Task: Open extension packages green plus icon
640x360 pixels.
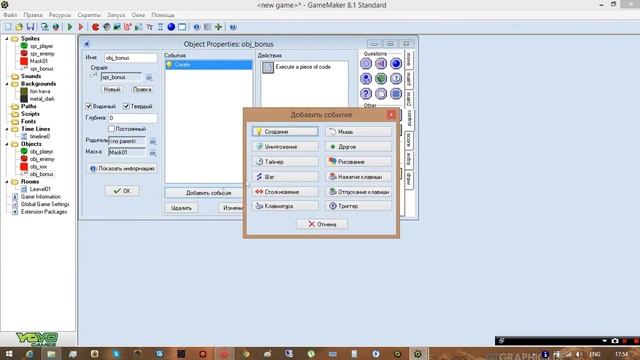Action: click(x=218, y=27)
